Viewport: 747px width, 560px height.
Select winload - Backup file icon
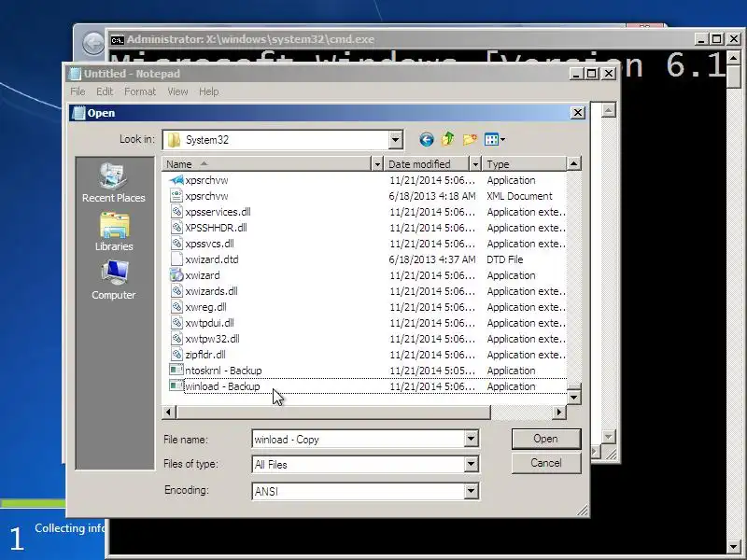pyautogui.click(x=176, y=385)
